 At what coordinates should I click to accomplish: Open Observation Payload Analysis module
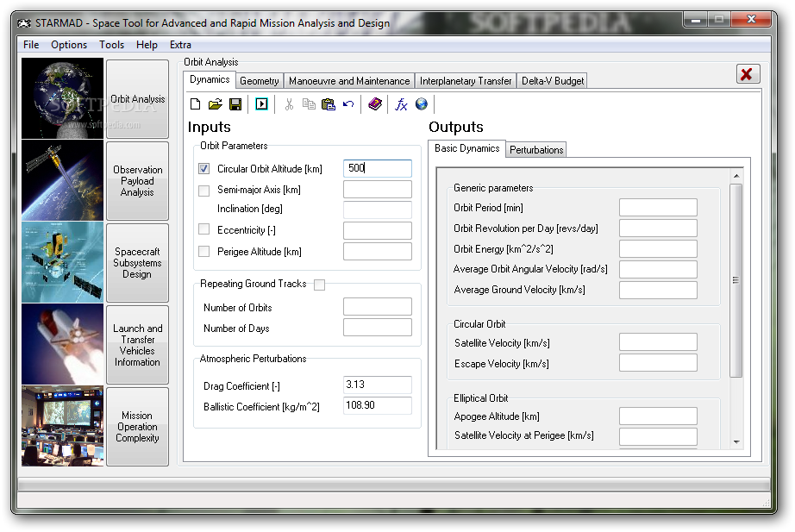click(137, 180)
